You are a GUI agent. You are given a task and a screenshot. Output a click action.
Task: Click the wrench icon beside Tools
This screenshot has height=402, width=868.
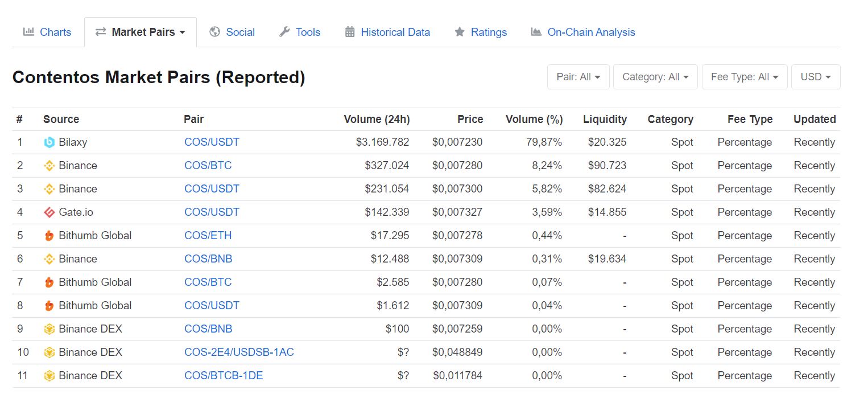(x=284, y=32)
